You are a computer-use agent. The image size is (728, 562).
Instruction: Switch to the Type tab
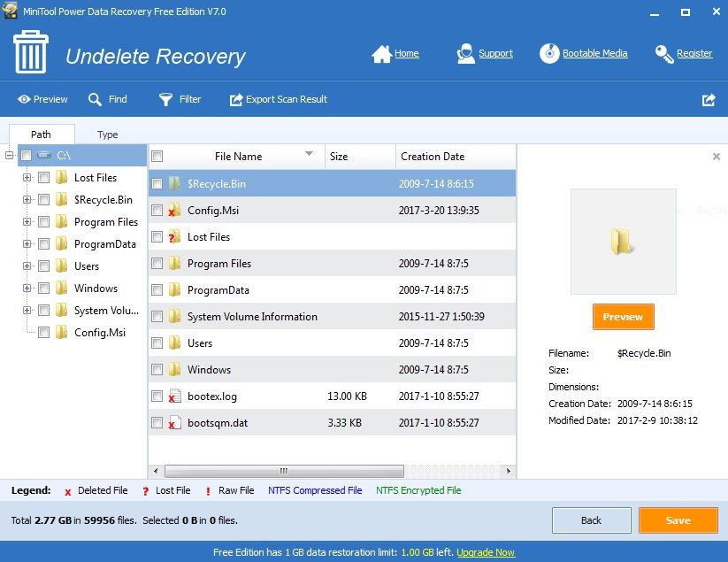(x=107, y=135)
